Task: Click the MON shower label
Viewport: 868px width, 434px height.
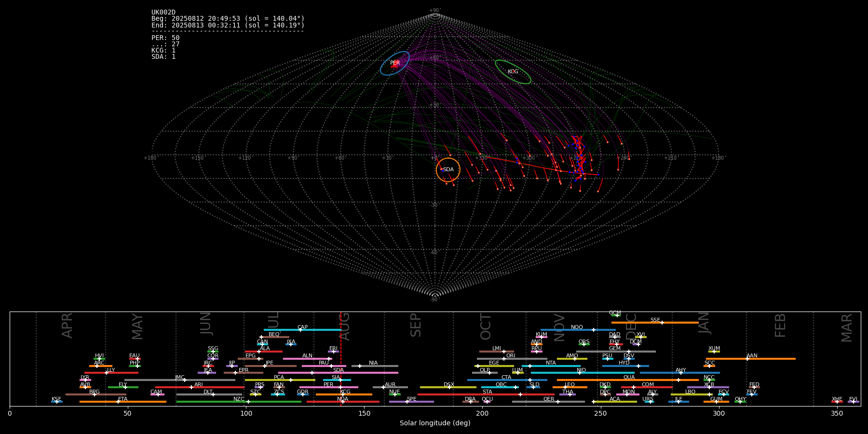Action: coord(629,392)
